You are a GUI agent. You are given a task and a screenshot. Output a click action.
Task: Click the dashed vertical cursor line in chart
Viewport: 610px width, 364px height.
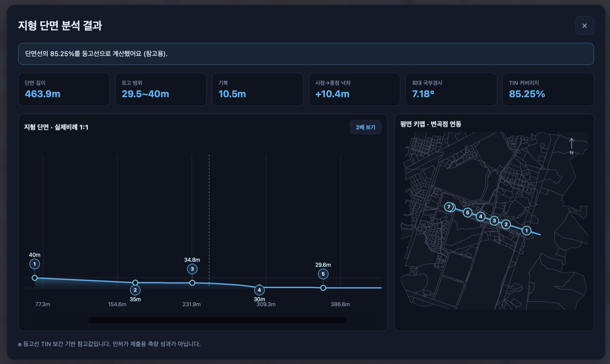coord(209,221)
